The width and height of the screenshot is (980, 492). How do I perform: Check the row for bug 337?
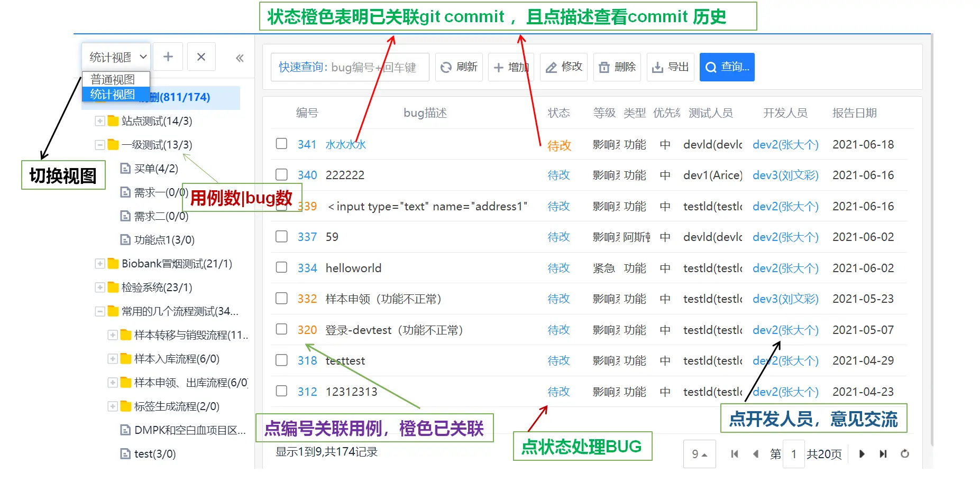pyautogui.click(x=282, y=236)
